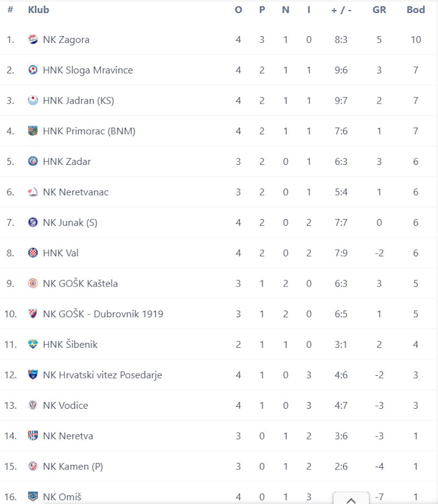438x504 pixels.
Task: Open NK GOŠK - Dubrovnik 1919 team page
Action: pos(103,314)
